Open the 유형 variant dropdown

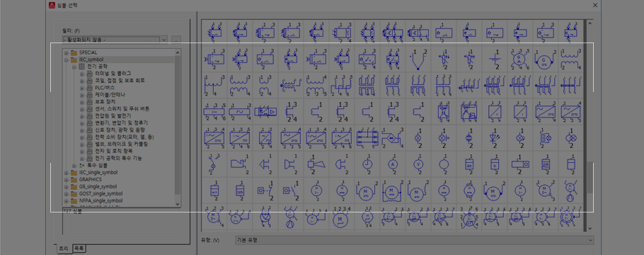(x=415, y=240)
